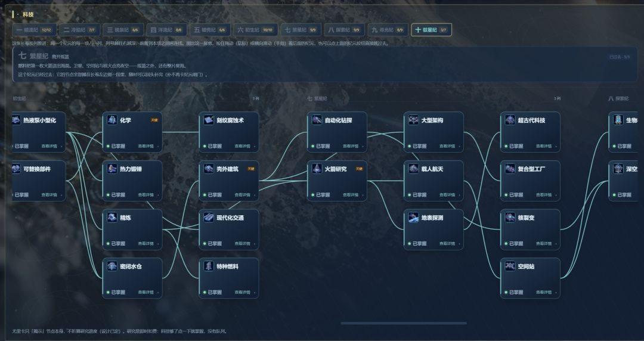The width and height of the screenshot is (644, 341).
Task: Click the 特种燃料 node icon
Action: pos(209,266)
